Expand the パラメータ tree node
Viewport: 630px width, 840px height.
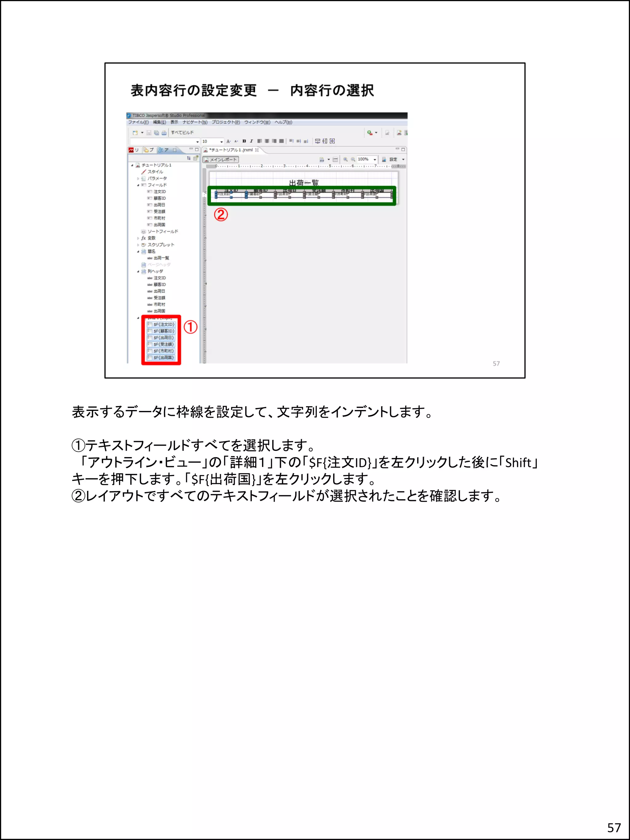138,178
